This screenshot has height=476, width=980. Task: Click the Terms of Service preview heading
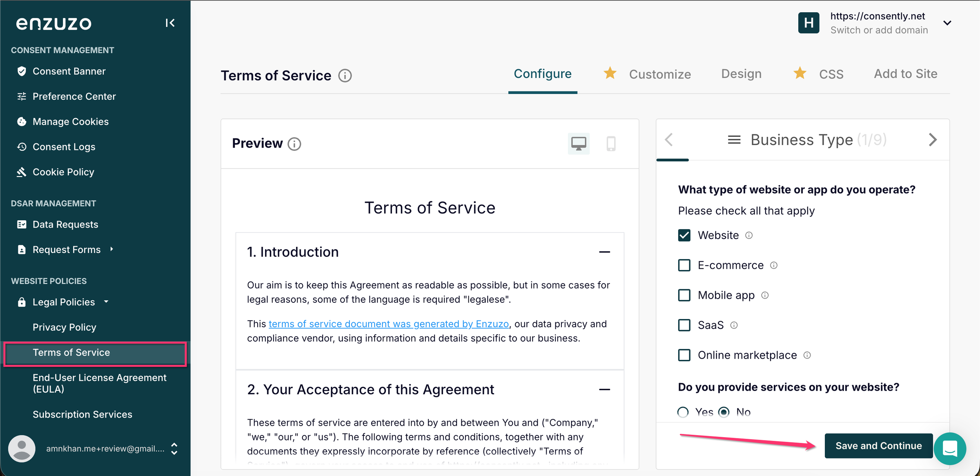[x=430, y=208]
